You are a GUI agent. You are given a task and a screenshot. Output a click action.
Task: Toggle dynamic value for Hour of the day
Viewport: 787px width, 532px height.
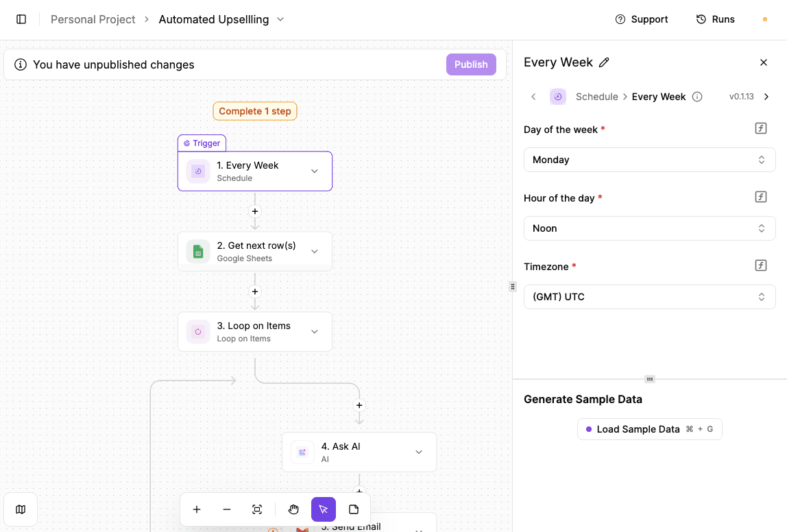click(761, 197)
